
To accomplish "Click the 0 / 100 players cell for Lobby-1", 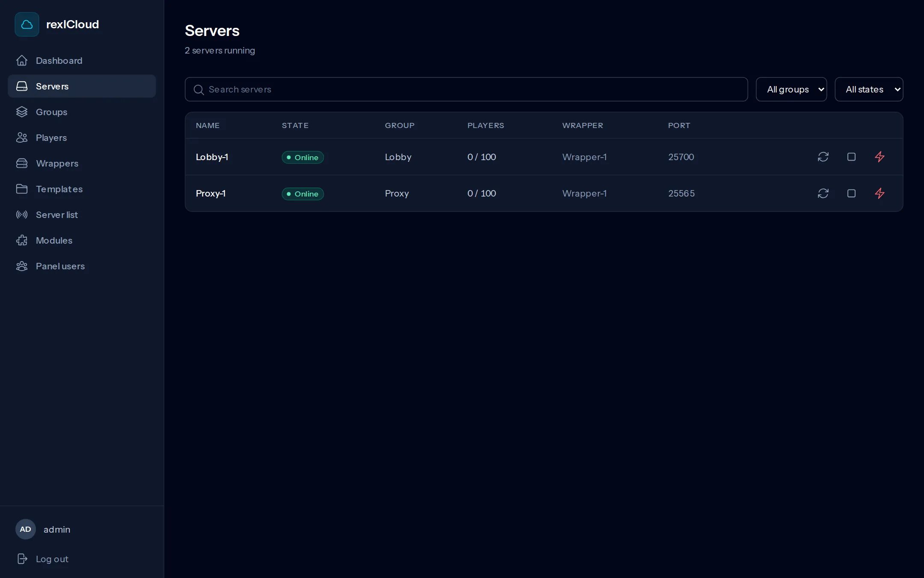I will (x=482, y=157).
